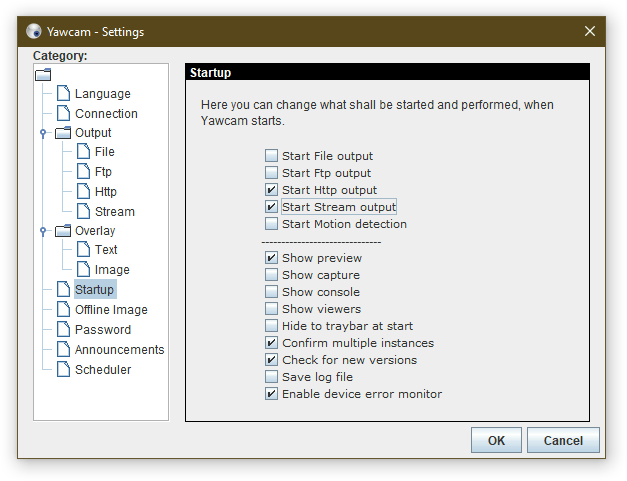The height and width of the screenshot is (481, 627).
Task: Check Show viewers option
Action: 271,309
